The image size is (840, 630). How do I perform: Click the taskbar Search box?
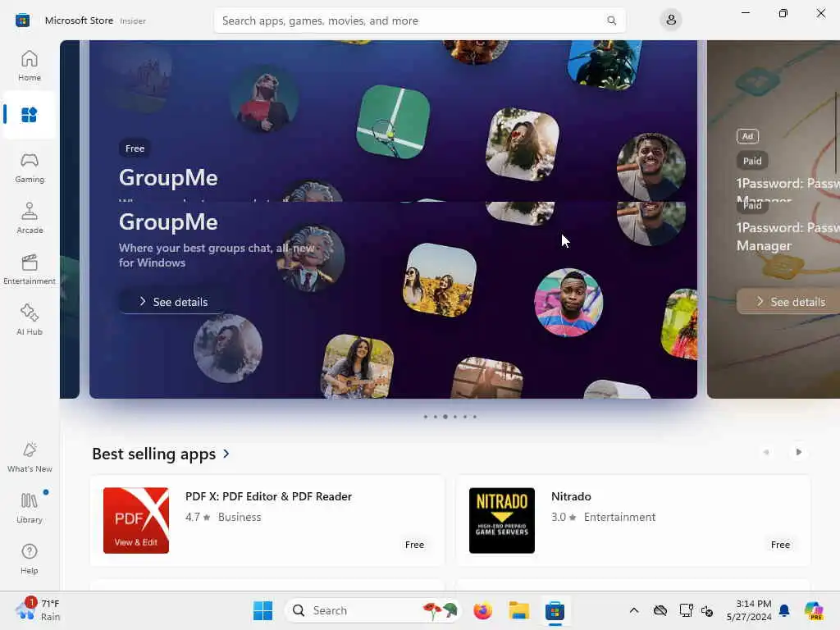[373, 610]
